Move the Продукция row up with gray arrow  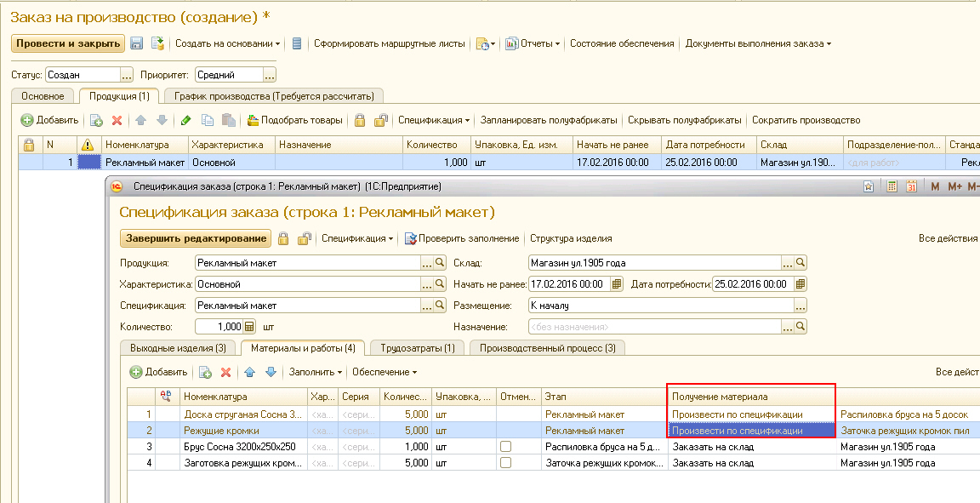[140, 120]
